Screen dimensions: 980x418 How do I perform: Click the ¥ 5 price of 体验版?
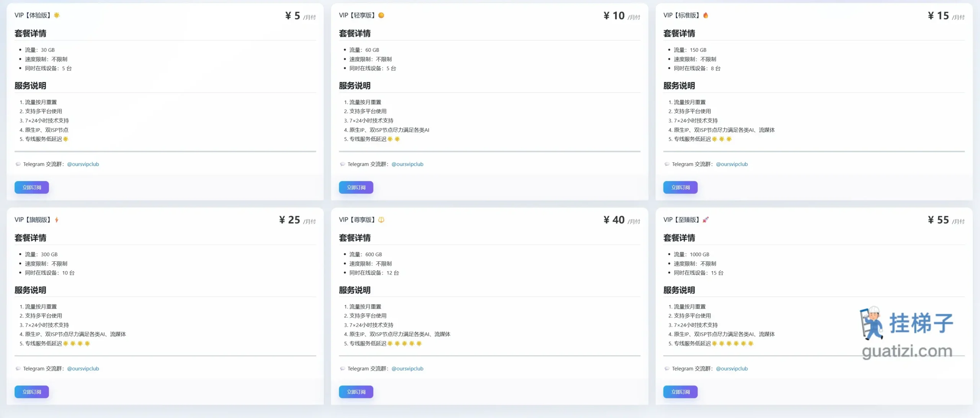coord(293,16)
